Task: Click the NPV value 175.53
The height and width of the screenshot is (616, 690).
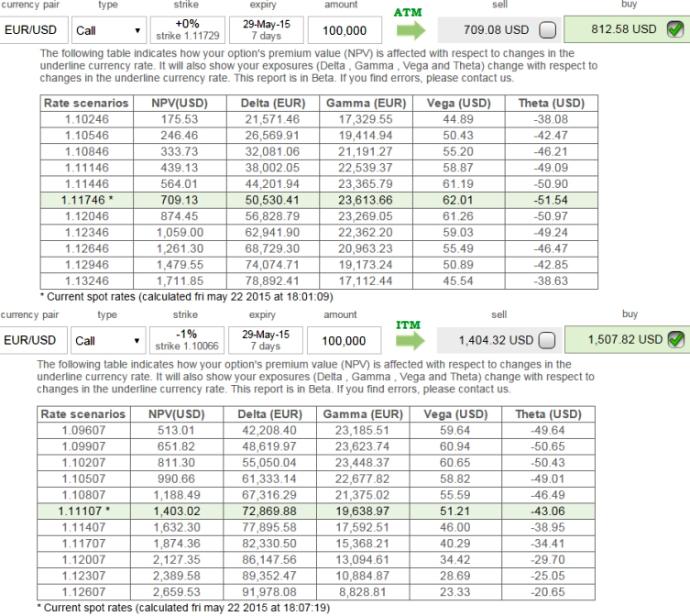Action: (x=180, y=119)
